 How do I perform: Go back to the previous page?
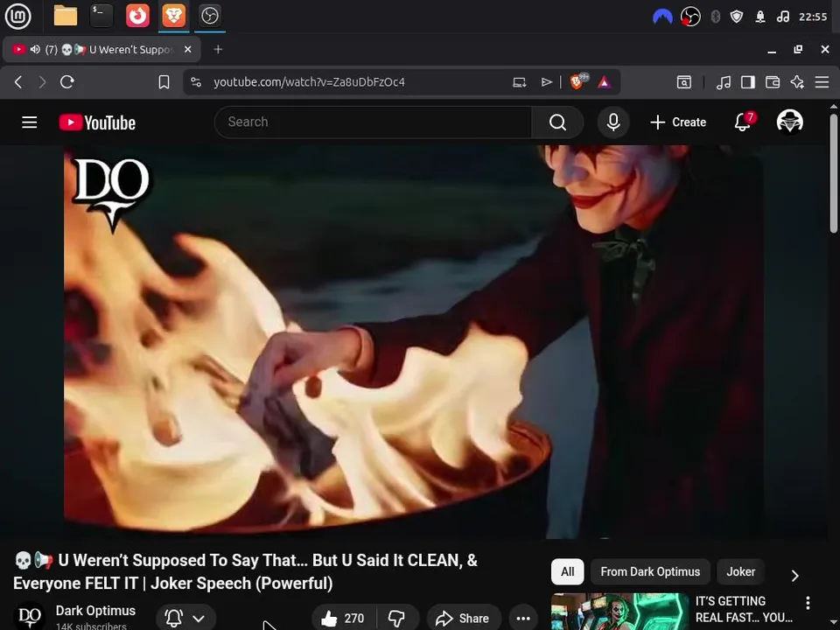tap(18, 82)
